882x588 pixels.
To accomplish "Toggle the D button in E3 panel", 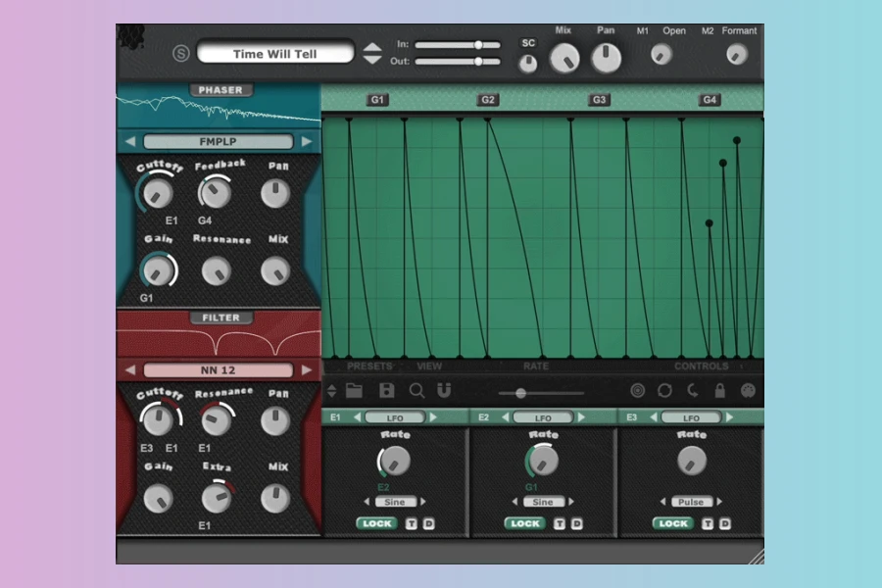I will 725,523.
